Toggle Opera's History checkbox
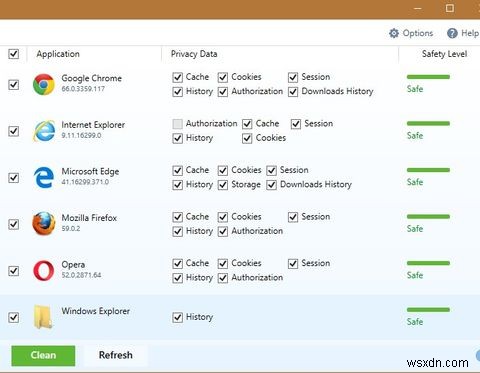480x373 pixels. click(178, 278)
